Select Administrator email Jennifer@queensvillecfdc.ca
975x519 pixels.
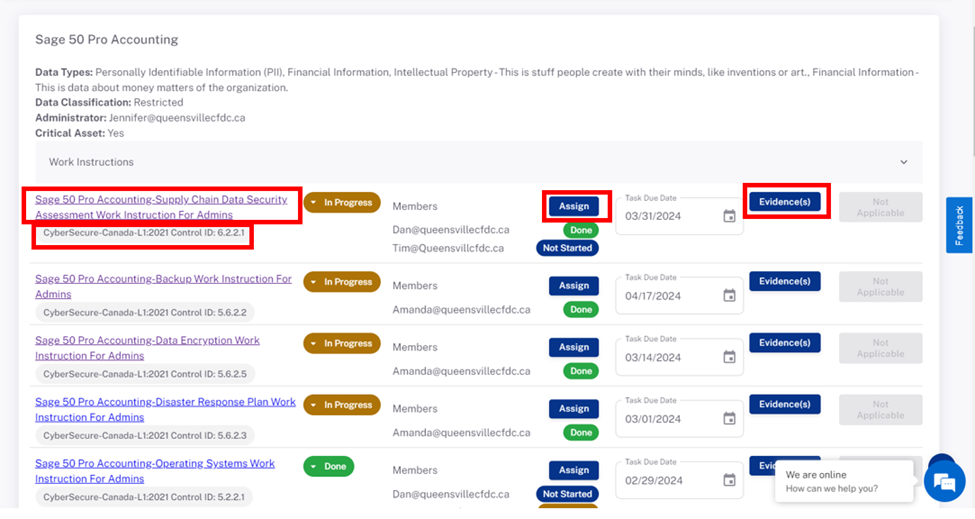[x=177, y=118]
